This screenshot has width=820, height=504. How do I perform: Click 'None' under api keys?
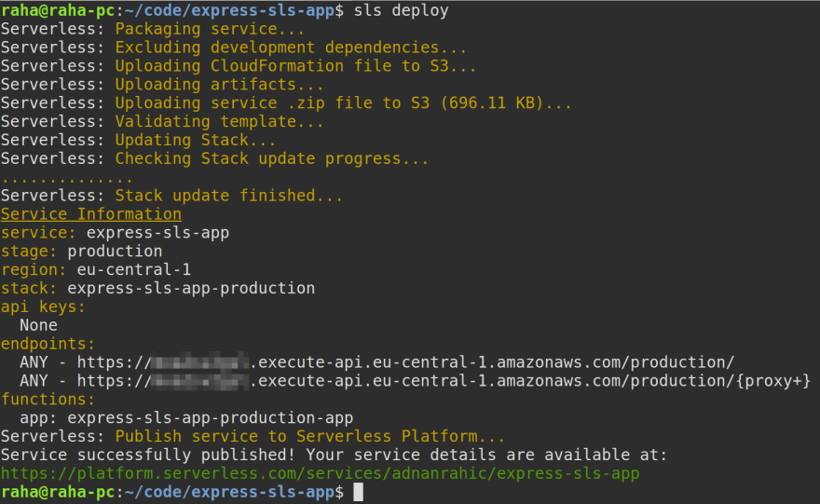(38, 325)
